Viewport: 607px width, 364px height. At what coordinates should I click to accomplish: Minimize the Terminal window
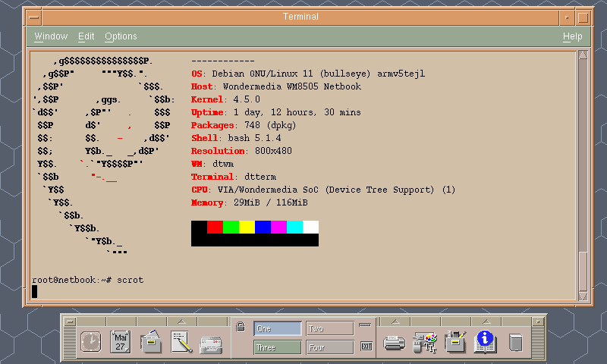[x=567, y=17]
